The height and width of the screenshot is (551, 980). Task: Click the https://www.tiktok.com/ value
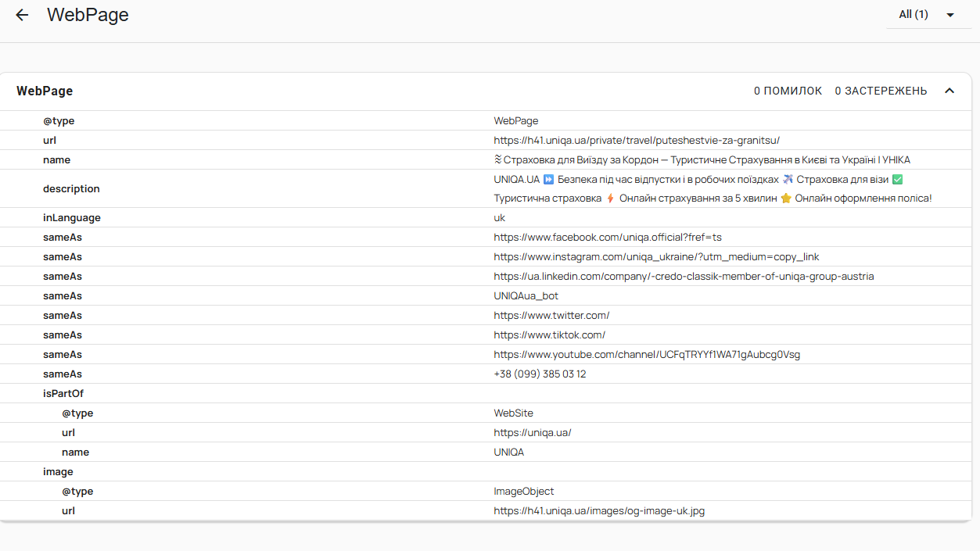(x=549, y=335)
